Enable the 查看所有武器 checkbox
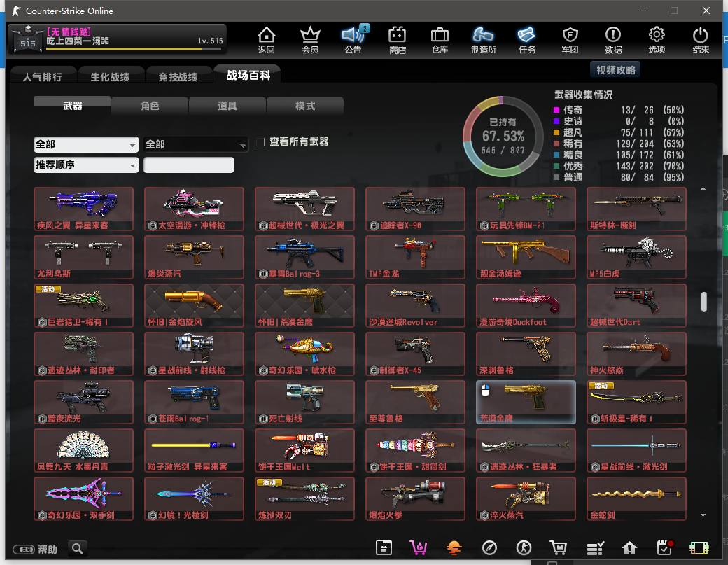This screenshot has width=728, height=565. 260,141
